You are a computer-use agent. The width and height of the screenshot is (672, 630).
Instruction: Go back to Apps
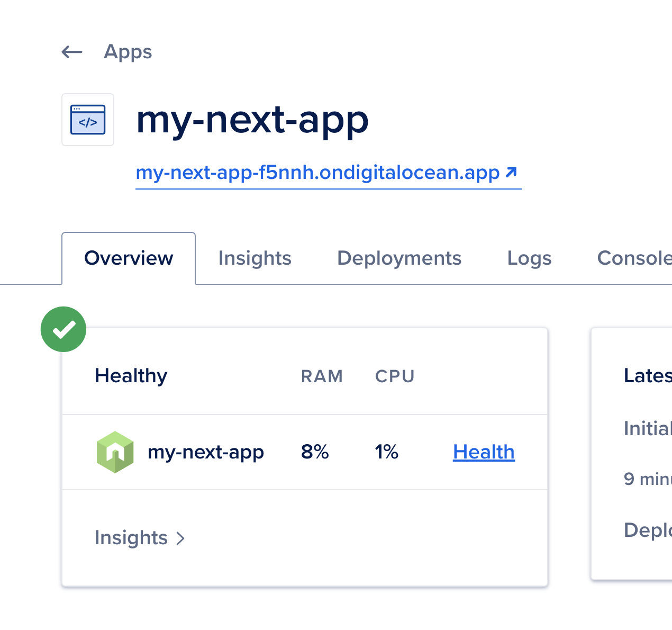(128, 52)
